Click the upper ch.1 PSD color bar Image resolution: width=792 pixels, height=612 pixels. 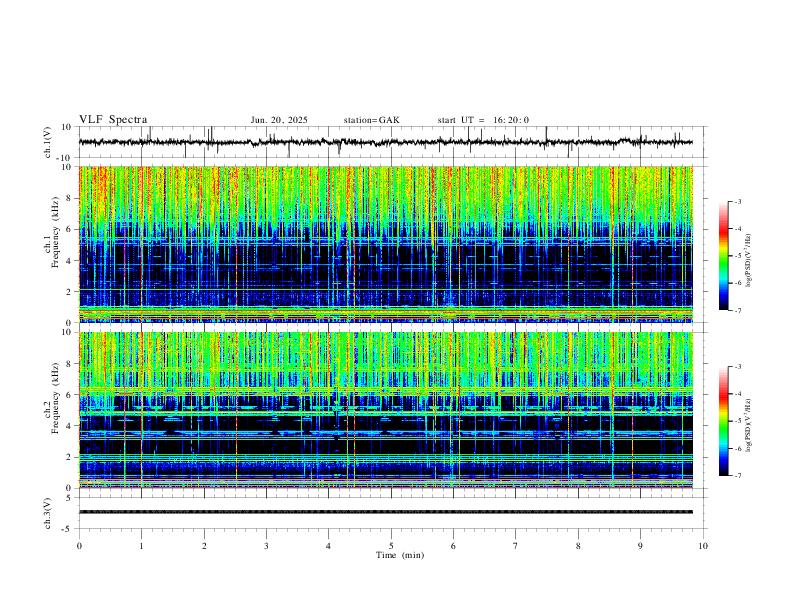(x=724, y=256)
